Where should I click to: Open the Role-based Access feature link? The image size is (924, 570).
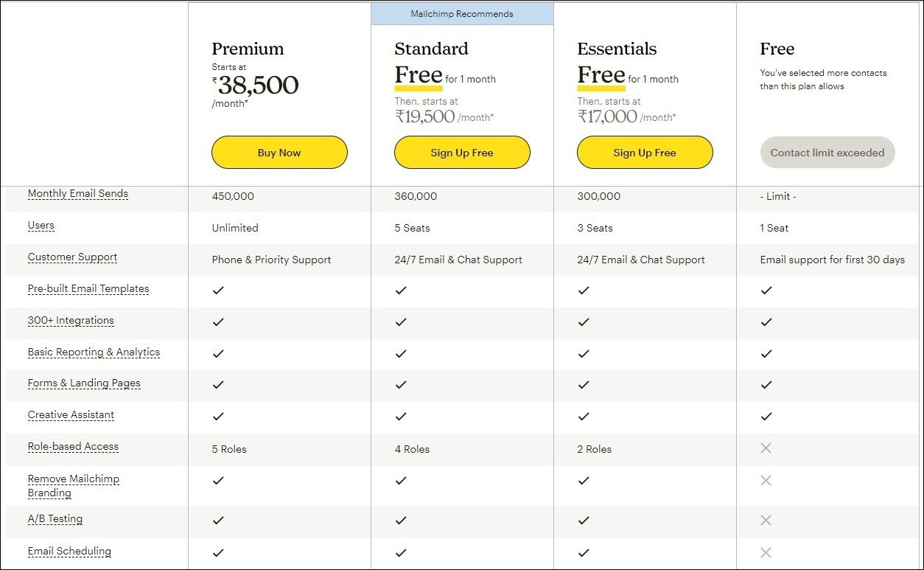(73, 447)
